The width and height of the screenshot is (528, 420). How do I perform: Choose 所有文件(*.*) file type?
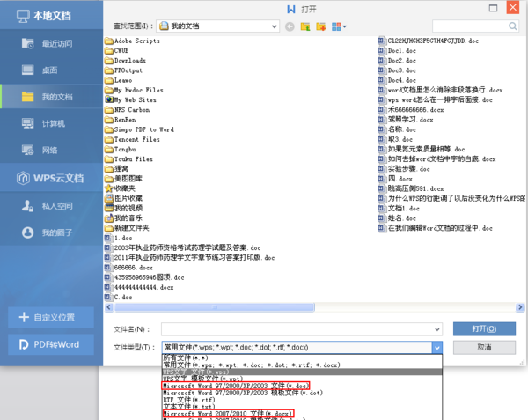click(302, 357)
